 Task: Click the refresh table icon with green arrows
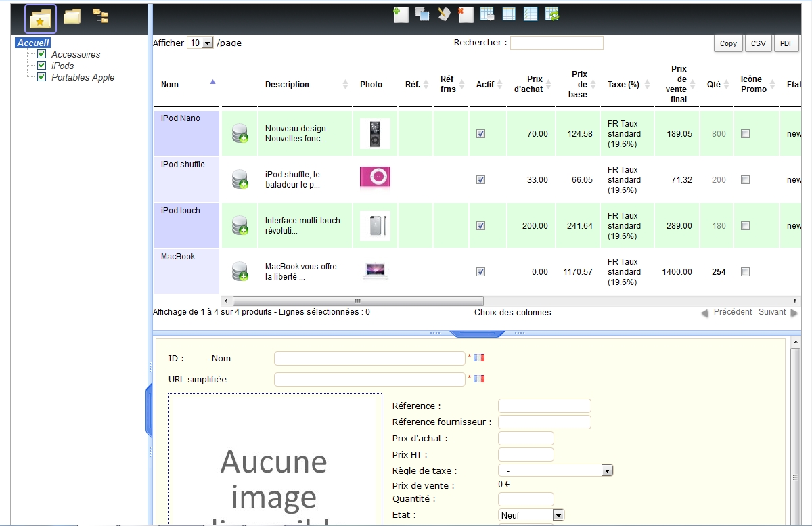(553, 14)
